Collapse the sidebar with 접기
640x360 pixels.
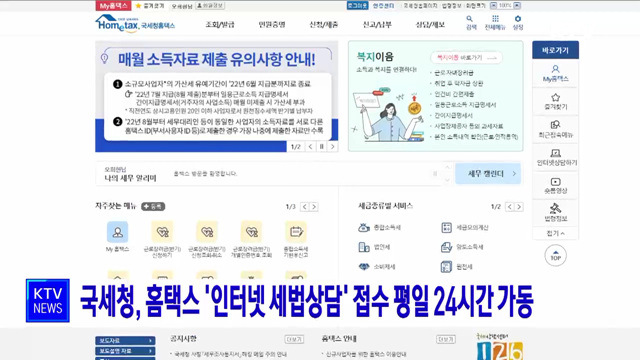(x=555, y=233)
